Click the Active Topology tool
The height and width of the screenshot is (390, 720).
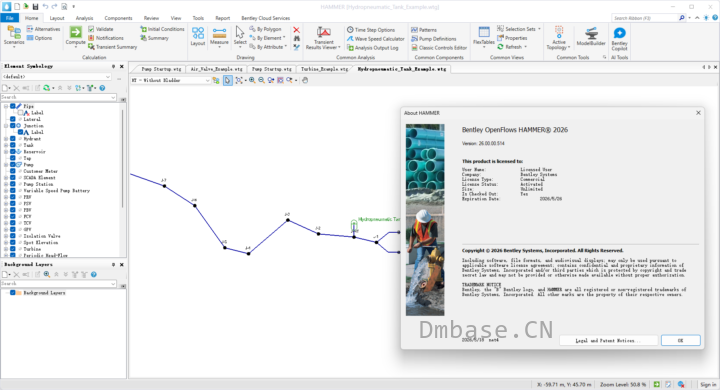coord(558,38)
